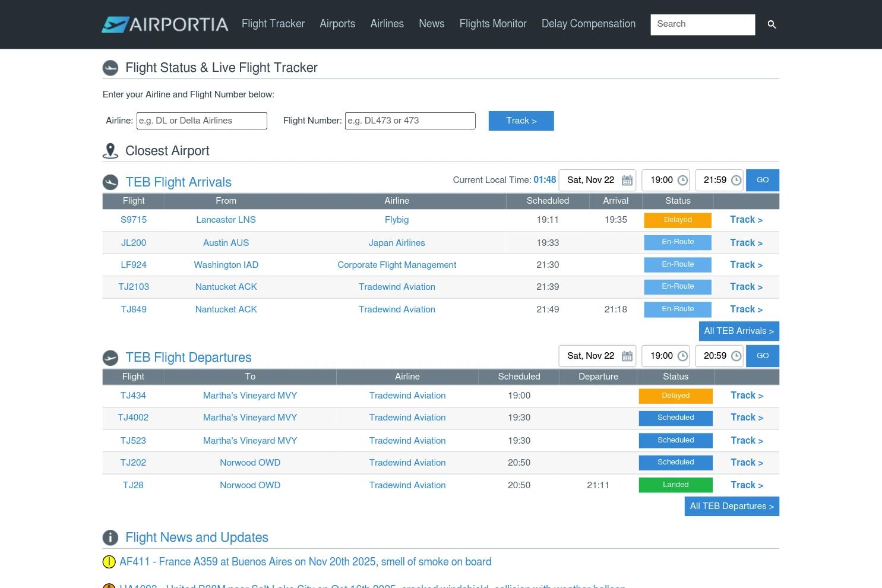Screen dimensions: 882x588
Task: Open flight JL200 link
Action: (x=134, y=243)
